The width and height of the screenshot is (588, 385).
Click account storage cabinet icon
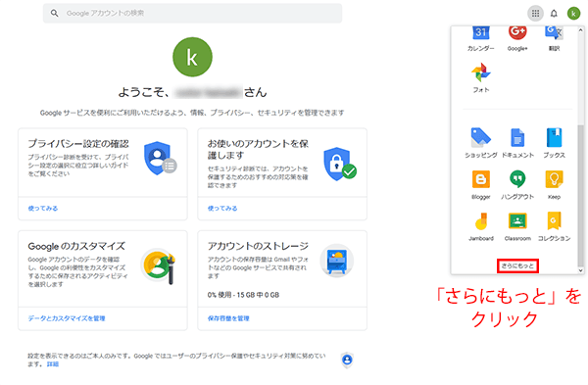pyautogui.click(x=336, y=261)
